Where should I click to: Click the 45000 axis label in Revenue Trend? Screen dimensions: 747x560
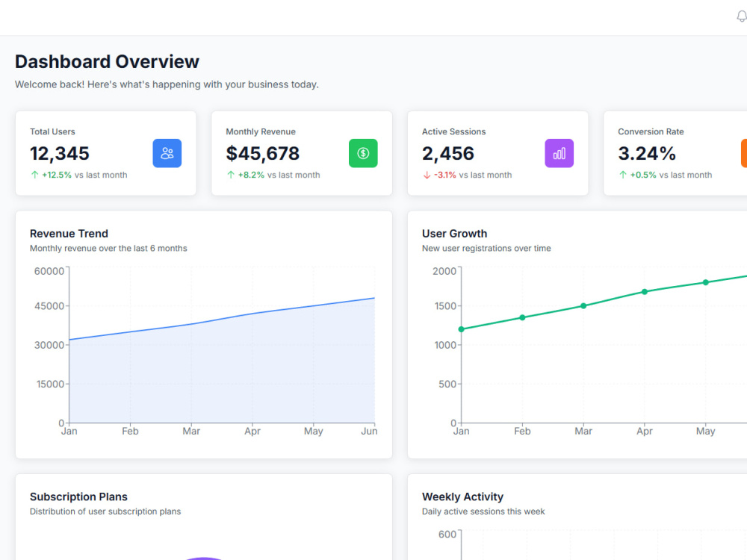tap(49, 305)
